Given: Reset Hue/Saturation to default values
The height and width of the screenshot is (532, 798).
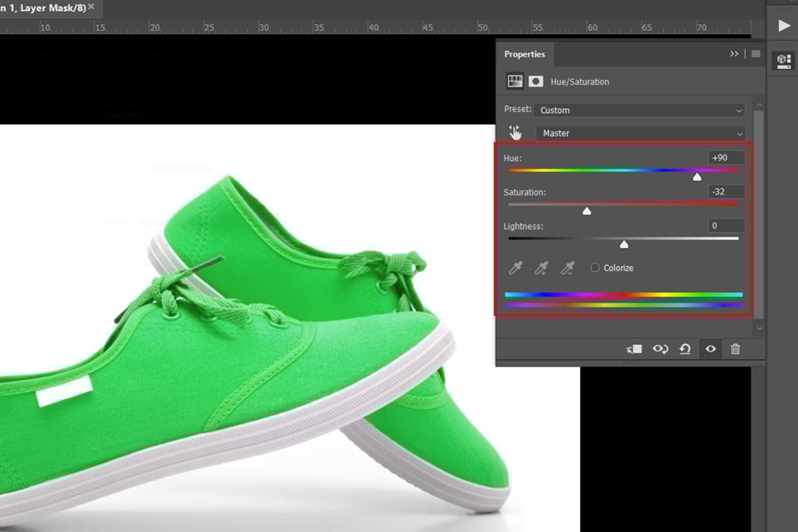Looking at the screenshot, I should point(685,349).
